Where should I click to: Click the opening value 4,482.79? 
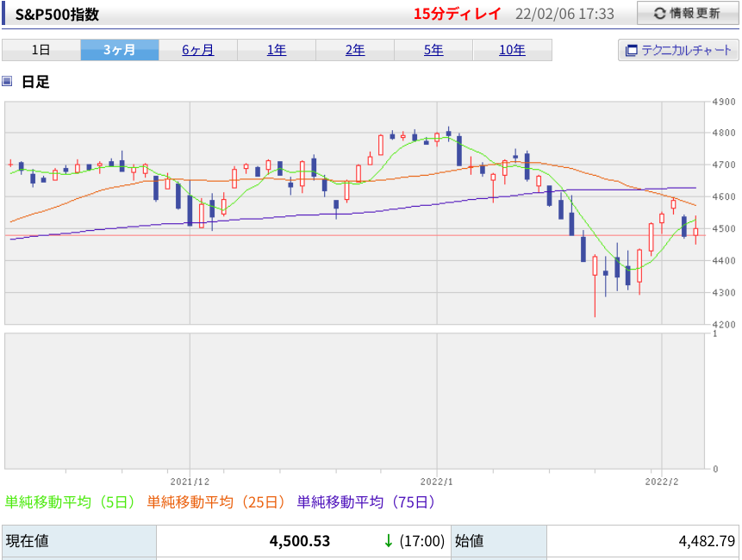tap(707, 541)
